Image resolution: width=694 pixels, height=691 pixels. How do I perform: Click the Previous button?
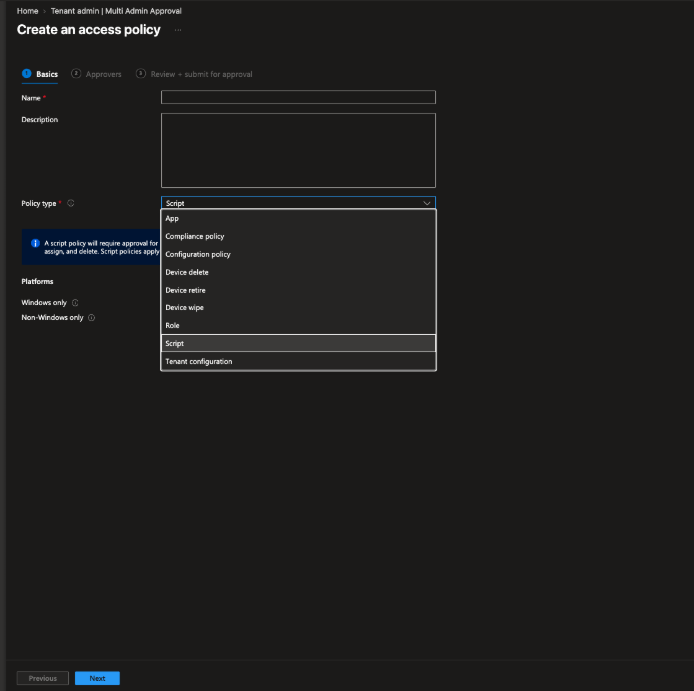42,678
